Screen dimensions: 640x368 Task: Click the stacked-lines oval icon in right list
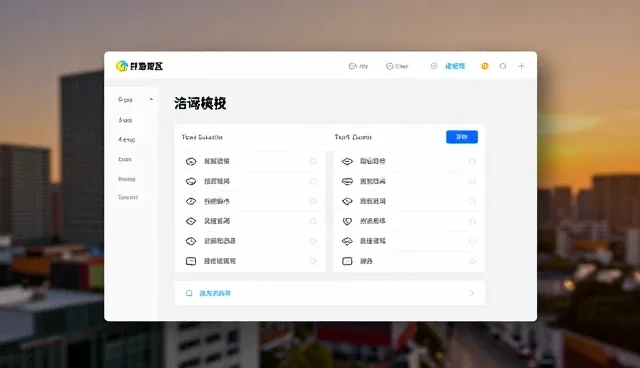(347, 182)
